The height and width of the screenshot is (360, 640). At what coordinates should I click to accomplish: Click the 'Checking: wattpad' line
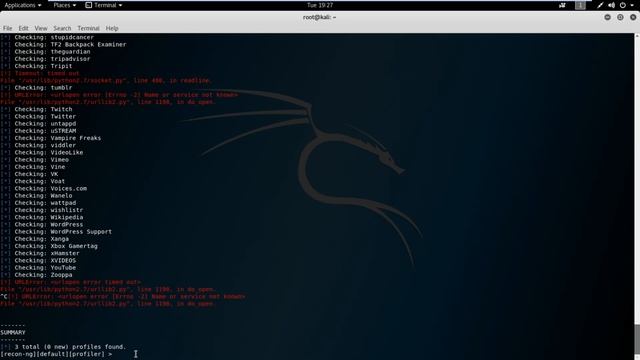pyautogui.click(x=38, y=203)
